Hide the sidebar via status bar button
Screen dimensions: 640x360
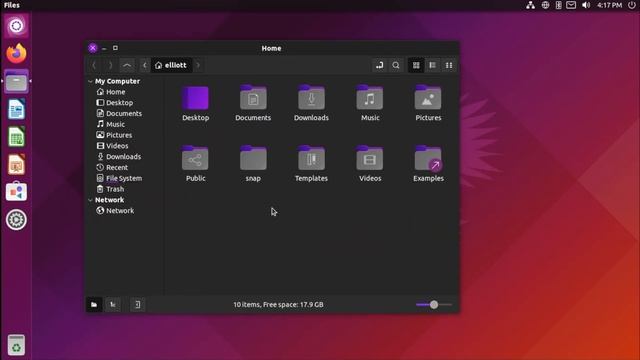(x=138, y=304)
